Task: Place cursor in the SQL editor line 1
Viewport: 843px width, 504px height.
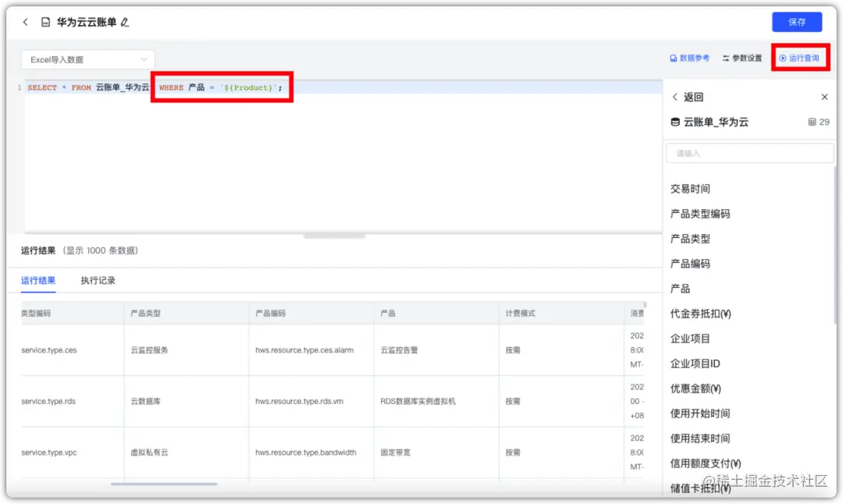Action: (344, 87)
